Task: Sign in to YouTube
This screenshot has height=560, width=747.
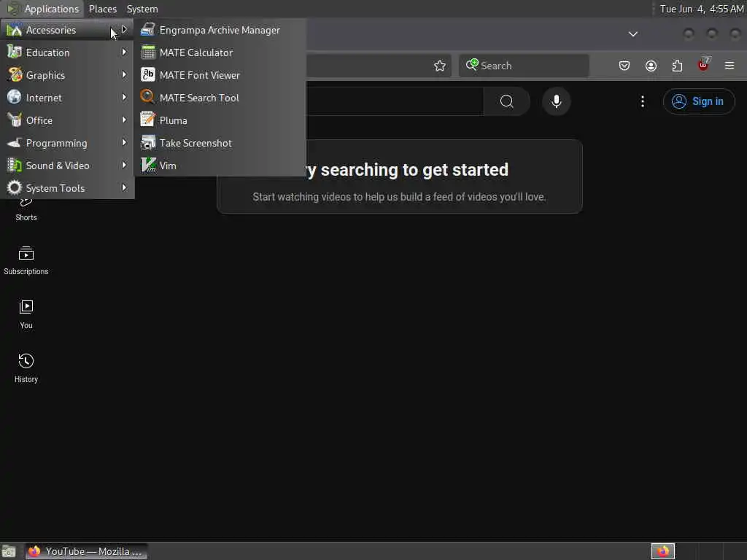Action: [x=699, y=101]
